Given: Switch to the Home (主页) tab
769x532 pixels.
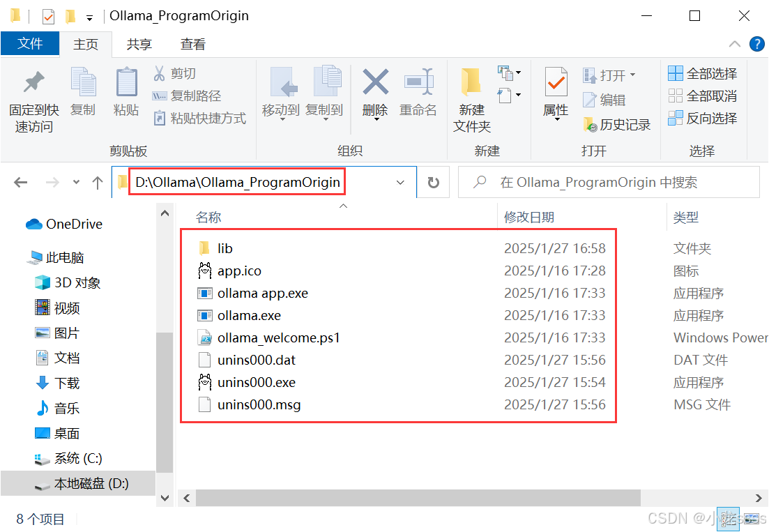Looking at the screenshot, I should tap(86, 44).
